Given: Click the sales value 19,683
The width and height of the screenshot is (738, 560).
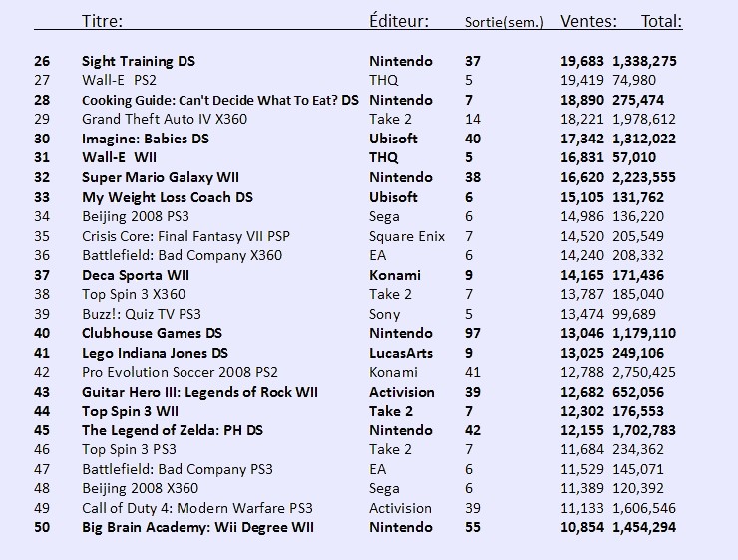Looking at the screenshot, I should coord(581,61).
